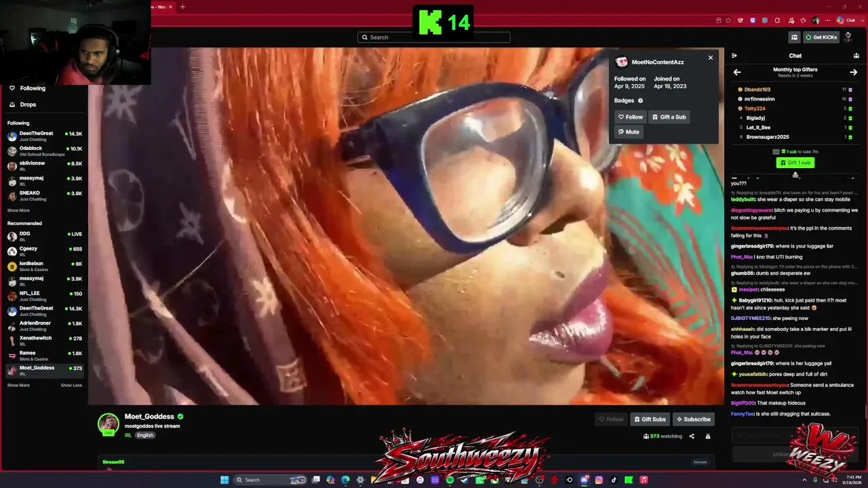Go to next leaderboard with right arrow

(x=854, y=73)
